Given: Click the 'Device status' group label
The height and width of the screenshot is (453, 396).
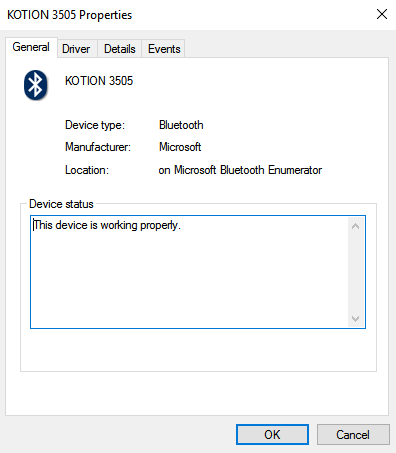Looking at the screenshot, I should tap(61, 204).
